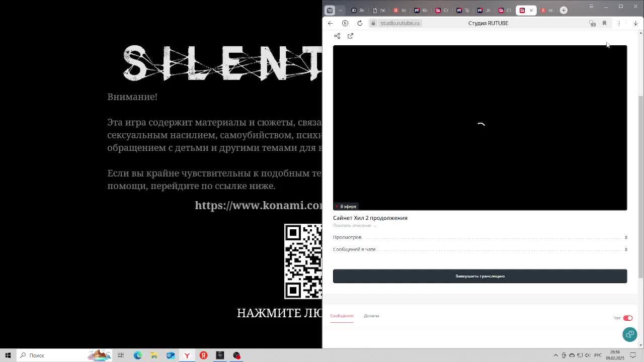Open the browser downloads arrow

[x=635, y=23]
